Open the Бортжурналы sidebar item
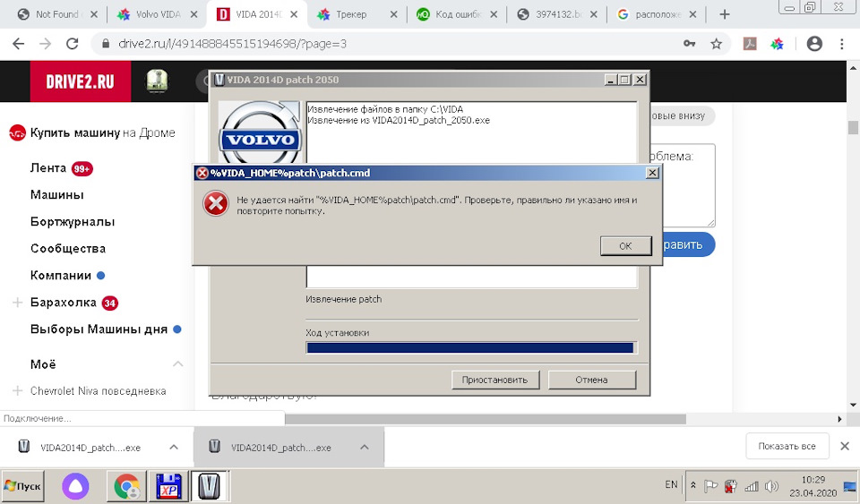This screenshot has height=504, width=860. [x=73, y=222]
